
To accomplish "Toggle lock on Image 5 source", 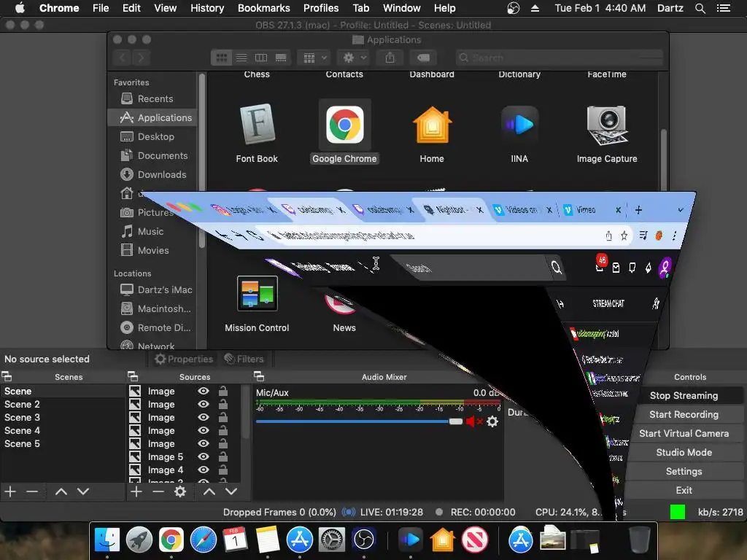I will [x=223, y=456].
